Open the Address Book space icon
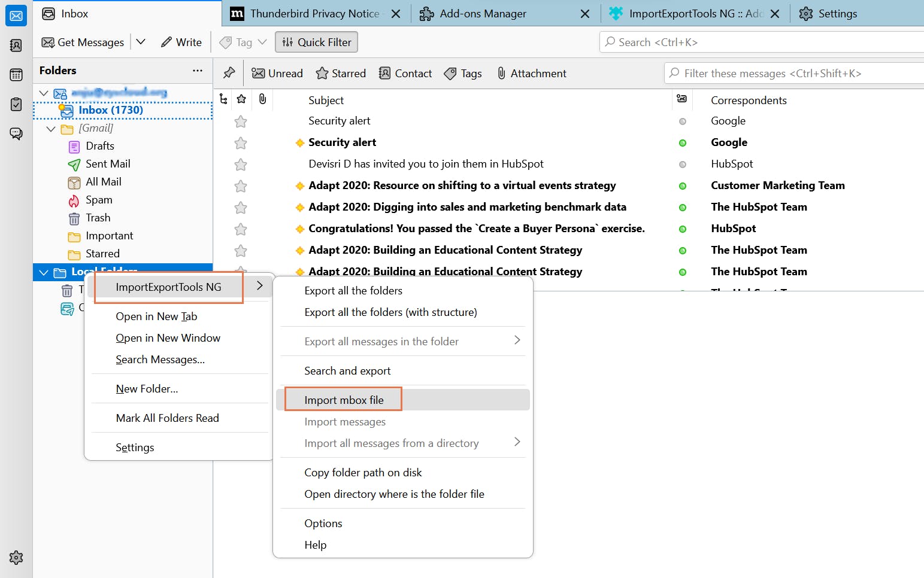Image resolution: width=924 pixels, height=578 pixels. click(x=16, y=45)
